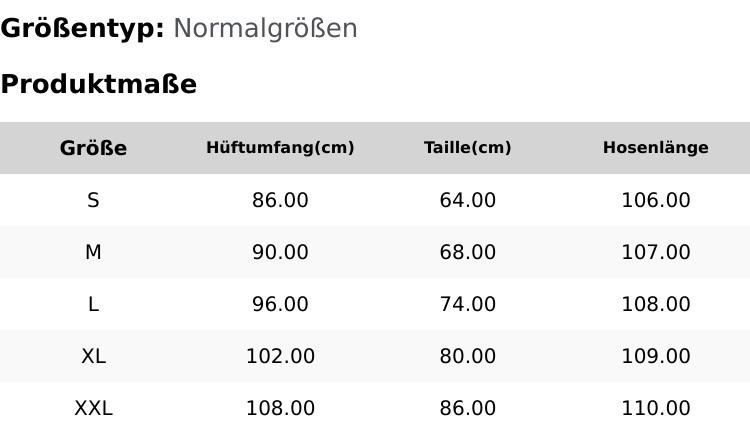Click the XXL size cell
The width and height of the screenshot is (750, 434).
tap(93, 408)
